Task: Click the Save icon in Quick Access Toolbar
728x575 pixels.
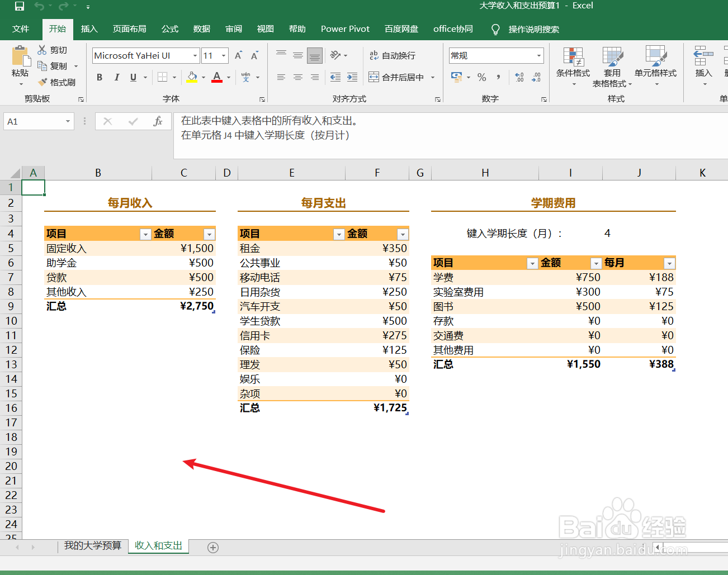Action: (x=19, y=7)
